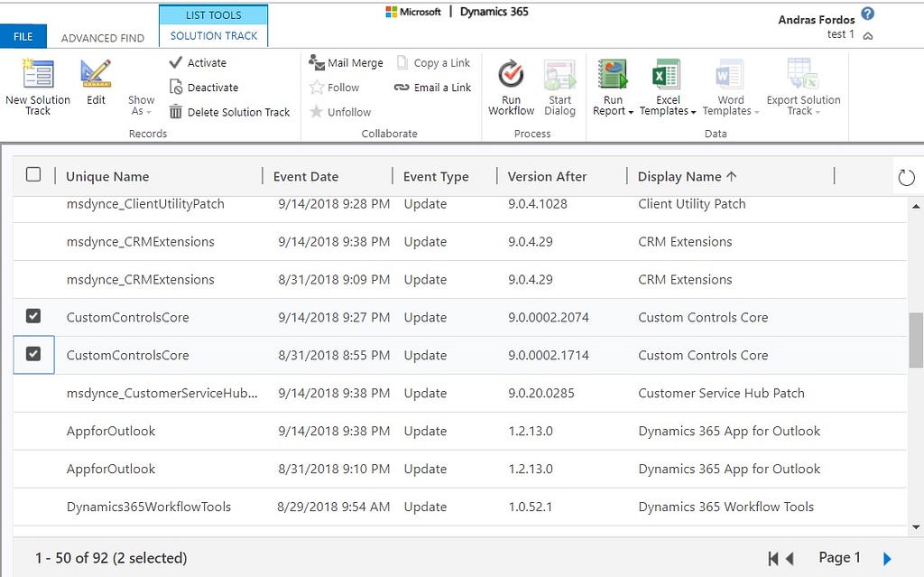Open the FILE tab
Viewport: 924px width, 577px height.
coord(23,37)
